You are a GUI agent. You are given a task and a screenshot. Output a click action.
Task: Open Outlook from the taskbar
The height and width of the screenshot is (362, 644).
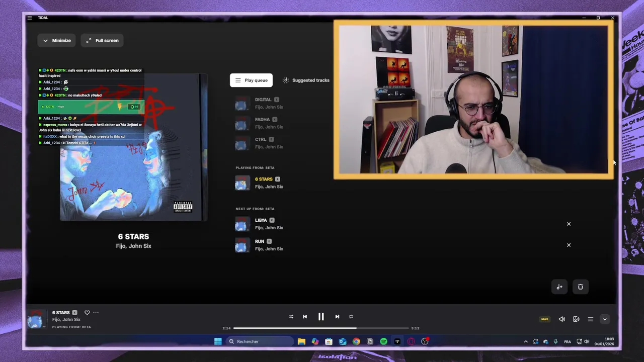[x=343, y=341]
